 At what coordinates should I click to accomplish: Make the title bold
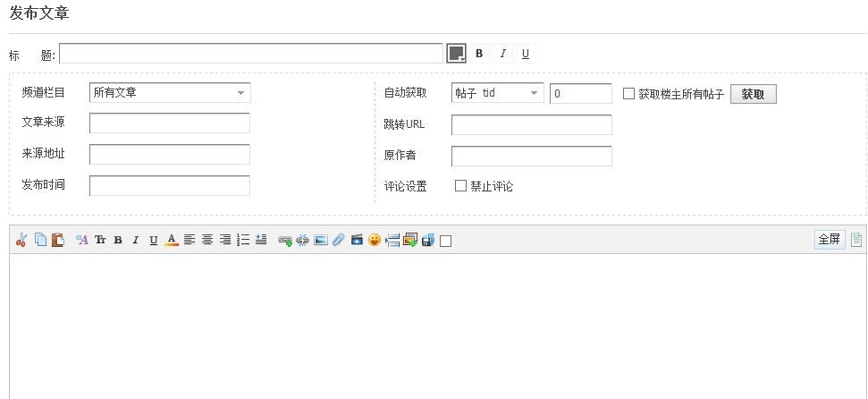tap(479, 54)
